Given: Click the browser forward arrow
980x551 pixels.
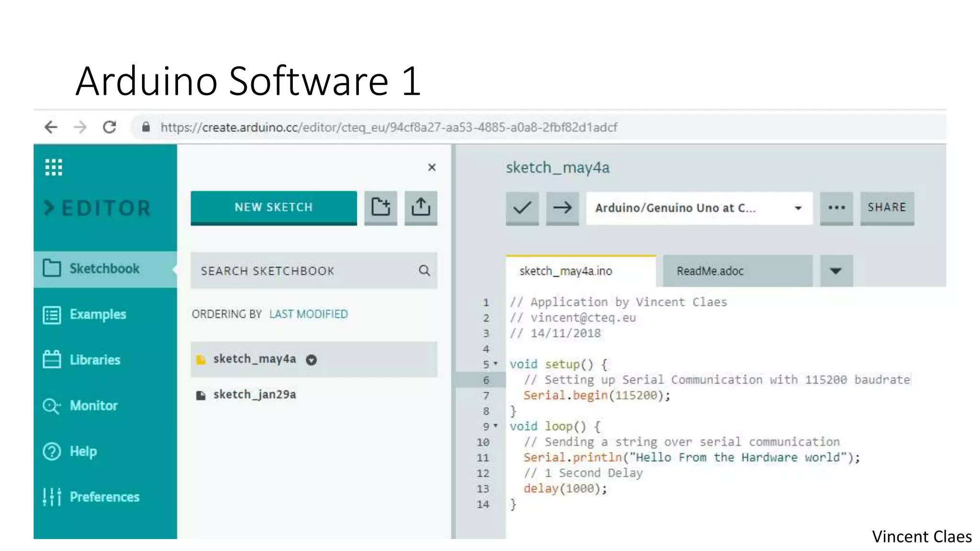Looking at the screenshot, I should 80,127.
